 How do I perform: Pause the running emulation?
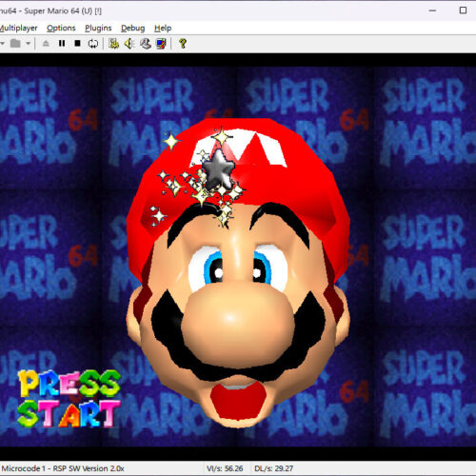[x=62, y=43]
